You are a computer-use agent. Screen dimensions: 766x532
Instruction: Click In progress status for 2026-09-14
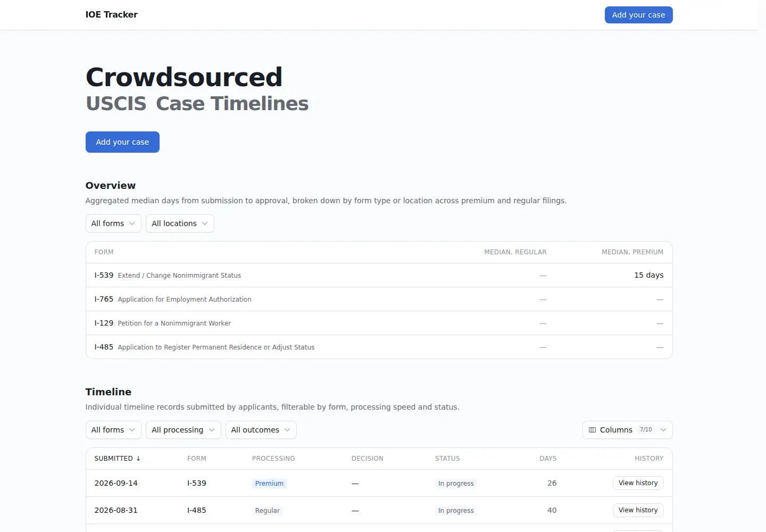[456, 484]
